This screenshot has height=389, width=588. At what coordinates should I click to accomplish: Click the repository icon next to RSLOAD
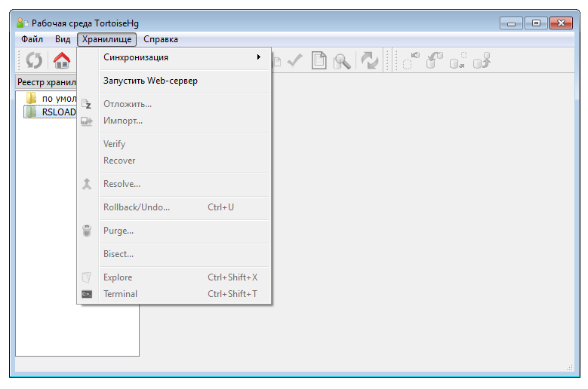point(31,112)
